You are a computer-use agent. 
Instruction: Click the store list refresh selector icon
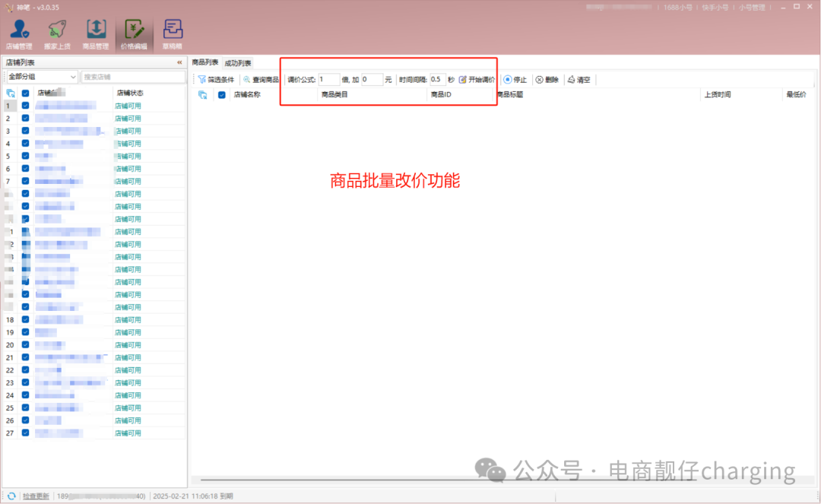coord(10,94)
